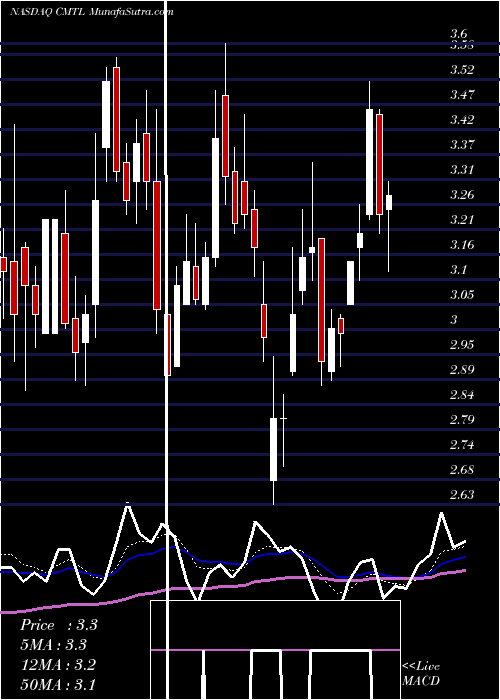The image size is (500, 700).
Task: Click the 3.21 price axis label
Action: pyautogui.click(x=462, y=220)
